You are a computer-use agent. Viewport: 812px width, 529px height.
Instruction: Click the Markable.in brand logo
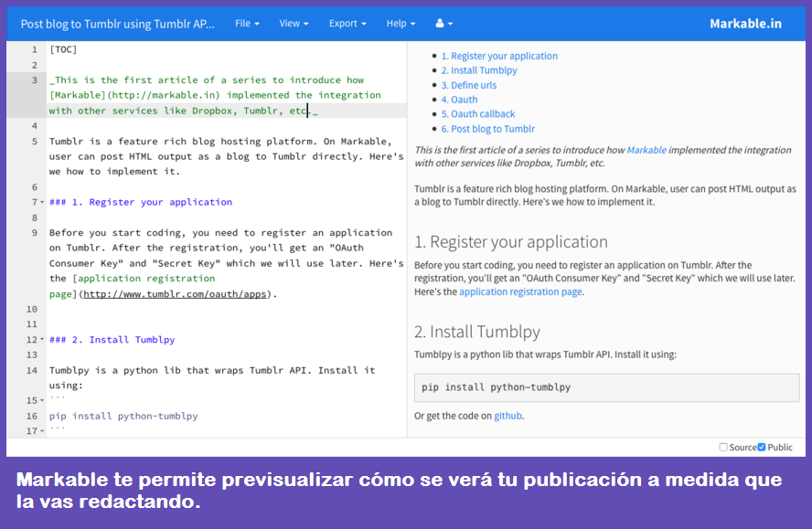(x=745, y=24)
